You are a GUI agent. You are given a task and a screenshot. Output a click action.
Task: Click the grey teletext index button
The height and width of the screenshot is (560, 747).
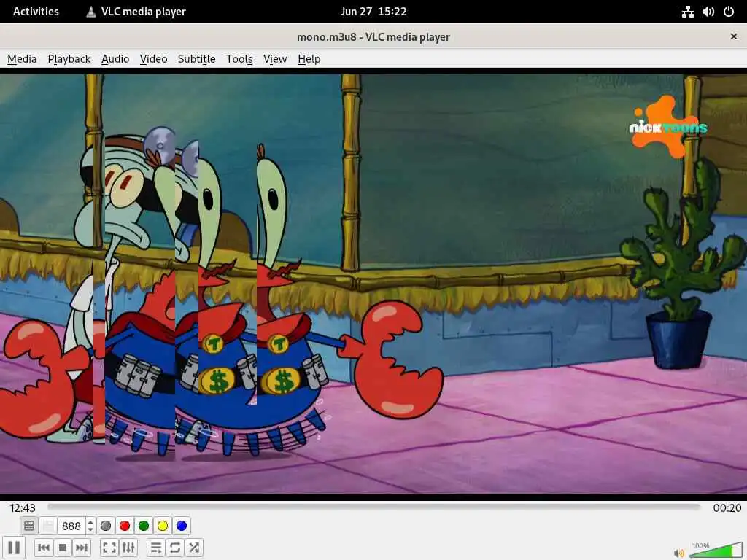coord(106,526)
